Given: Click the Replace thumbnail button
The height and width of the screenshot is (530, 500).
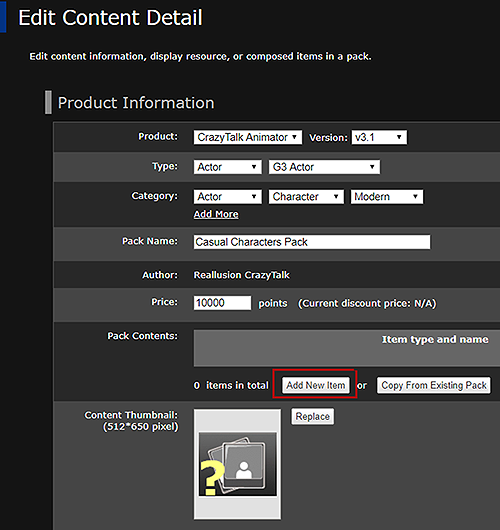Looking at the screenshot, I should pos(313,416).
